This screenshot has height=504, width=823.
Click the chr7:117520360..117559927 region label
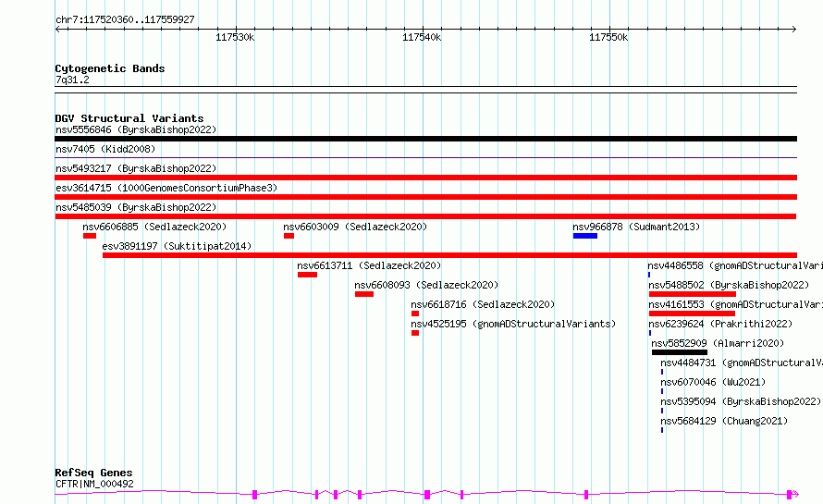click(125, 20)
